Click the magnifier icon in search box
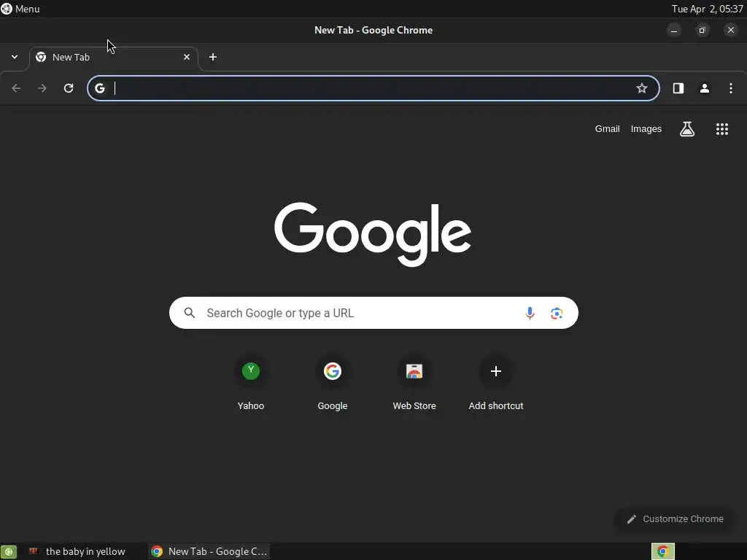 pyautogui.click(x=190, y=313)
